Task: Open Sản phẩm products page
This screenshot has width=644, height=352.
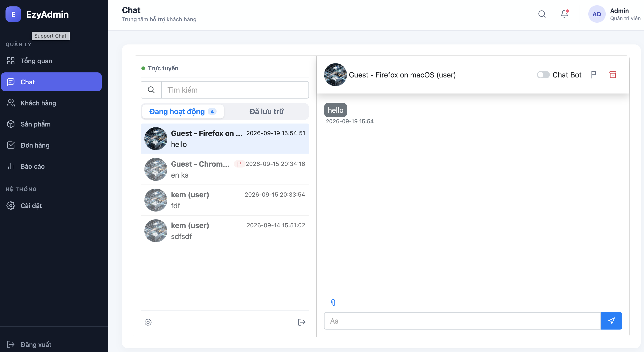Action: [x=52, y=124]
